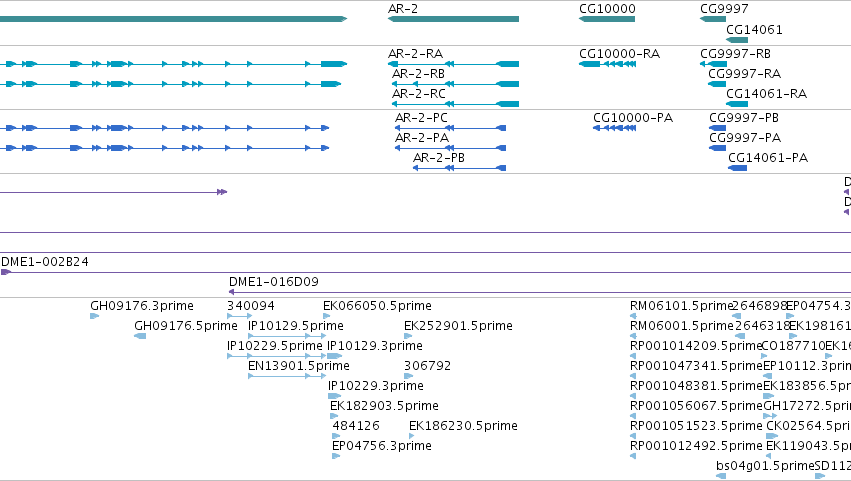
Task: Select the CG10000-RA transcript
Action: (x=607, y=64)
